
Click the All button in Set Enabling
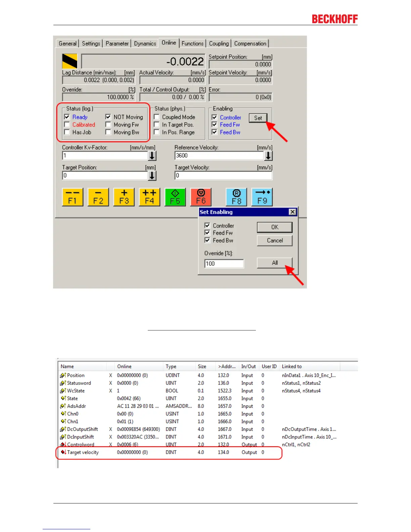[275, 263]
